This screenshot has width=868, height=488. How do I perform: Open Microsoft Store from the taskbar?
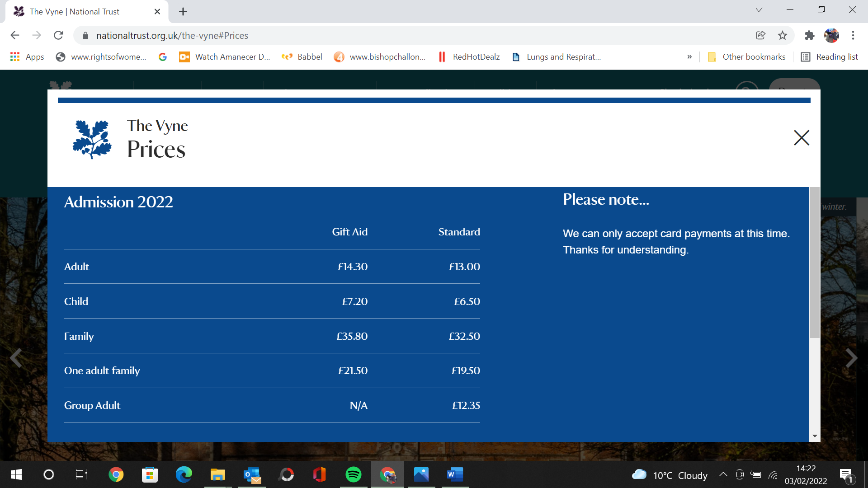[x=150, y=474]
